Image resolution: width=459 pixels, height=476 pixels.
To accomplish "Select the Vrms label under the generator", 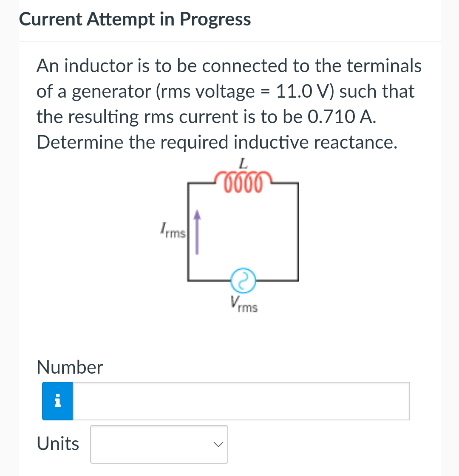I will (244, 304).
